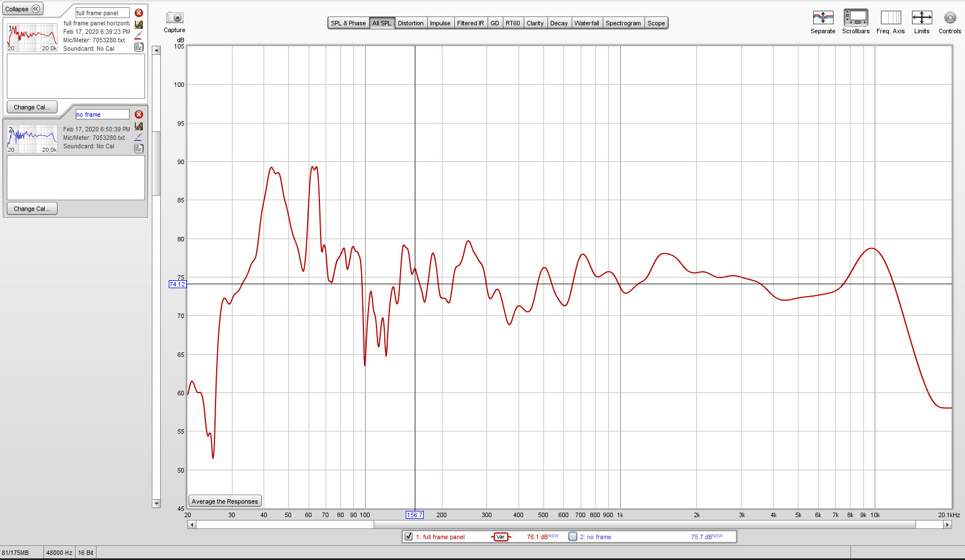Click Change Cal for no frame
Screen dimensions: 965x560
pyautogui.click(x=32, y=209)
